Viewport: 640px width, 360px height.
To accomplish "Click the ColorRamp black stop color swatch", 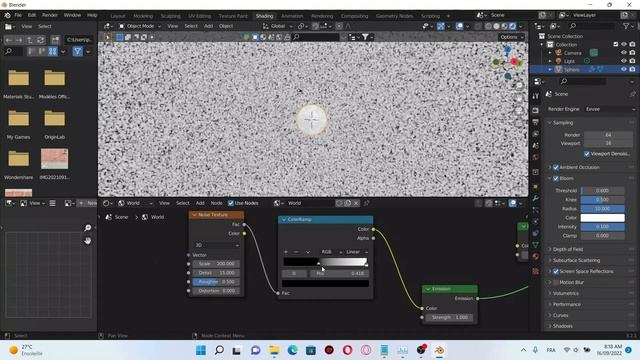I will point(325,283).
